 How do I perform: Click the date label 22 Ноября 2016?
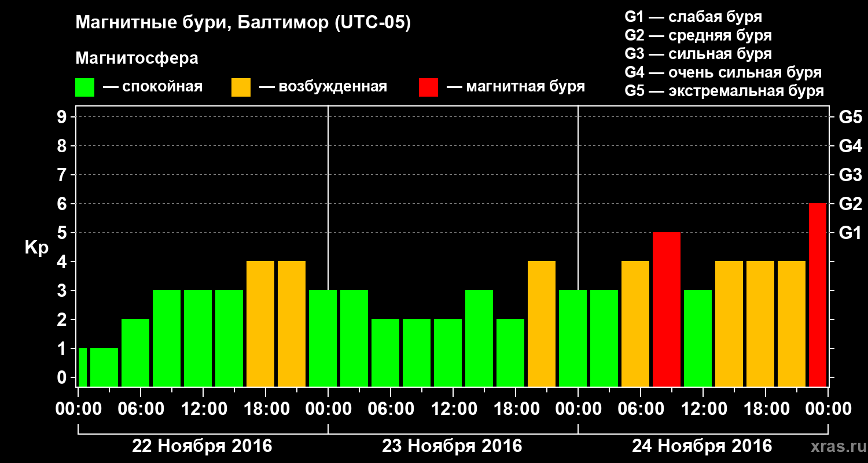(202, 446)
